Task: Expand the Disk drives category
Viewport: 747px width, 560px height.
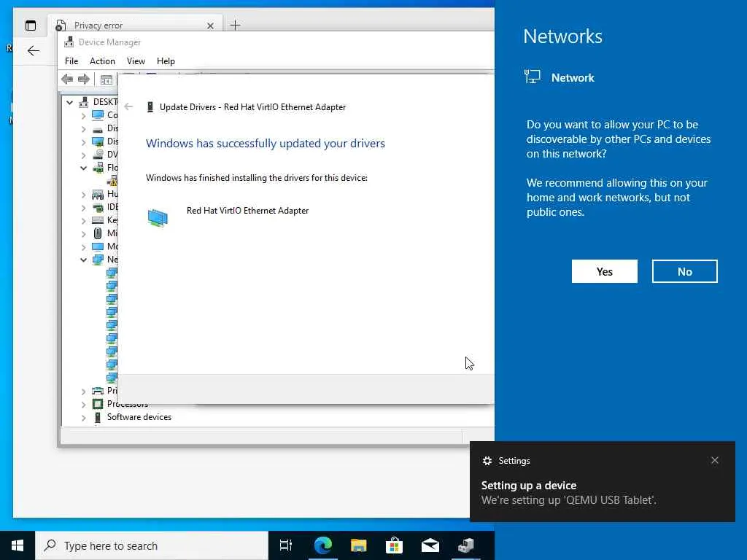Action: (x=83, y=129)
